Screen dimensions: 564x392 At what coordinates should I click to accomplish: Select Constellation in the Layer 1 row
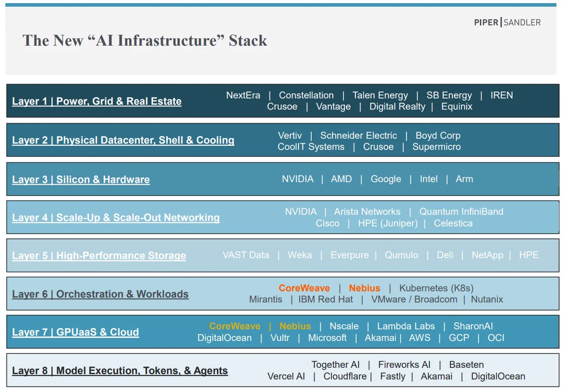(306, 95)
